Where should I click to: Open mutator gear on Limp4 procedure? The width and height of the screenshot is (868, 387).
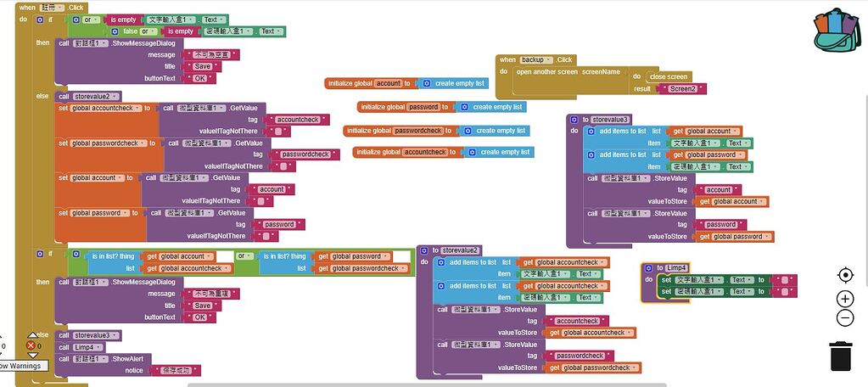tap(649, 268)
